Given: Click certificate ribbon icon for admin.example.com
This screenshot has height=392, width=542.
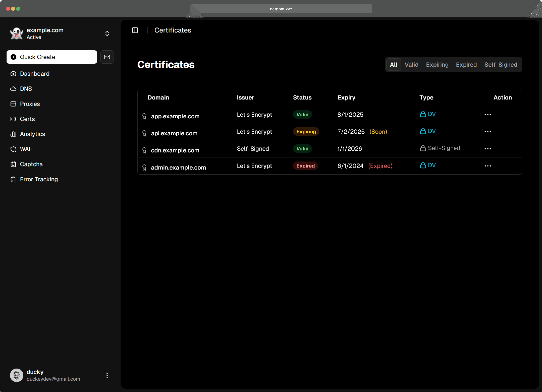Looking at the screenshot, I should [x=144, y=167].
